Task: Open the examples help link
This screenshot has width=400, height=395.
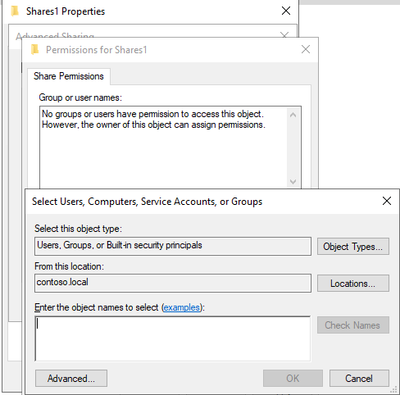Action: (x=182, y=307)
